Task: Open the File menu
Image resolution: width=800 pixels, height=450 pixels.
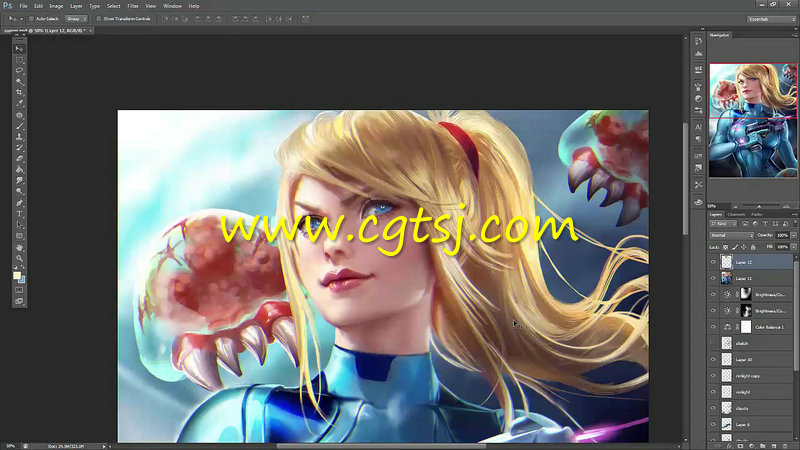Action: click(23, 6)
